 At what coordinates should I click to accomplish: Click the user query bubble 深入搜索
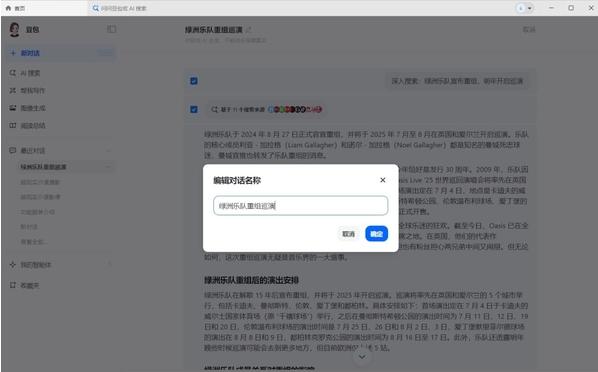[457, 81]
